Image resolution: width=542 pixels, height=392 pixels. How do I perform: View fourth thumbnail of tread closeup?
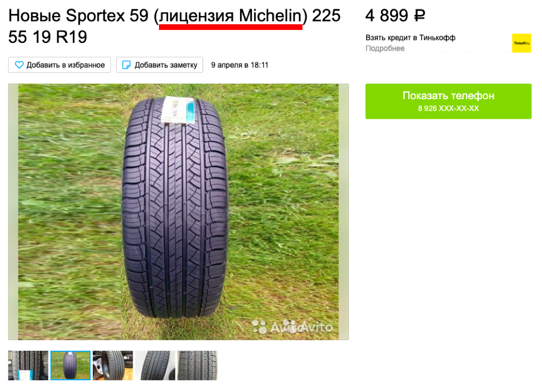pos(155,365)
